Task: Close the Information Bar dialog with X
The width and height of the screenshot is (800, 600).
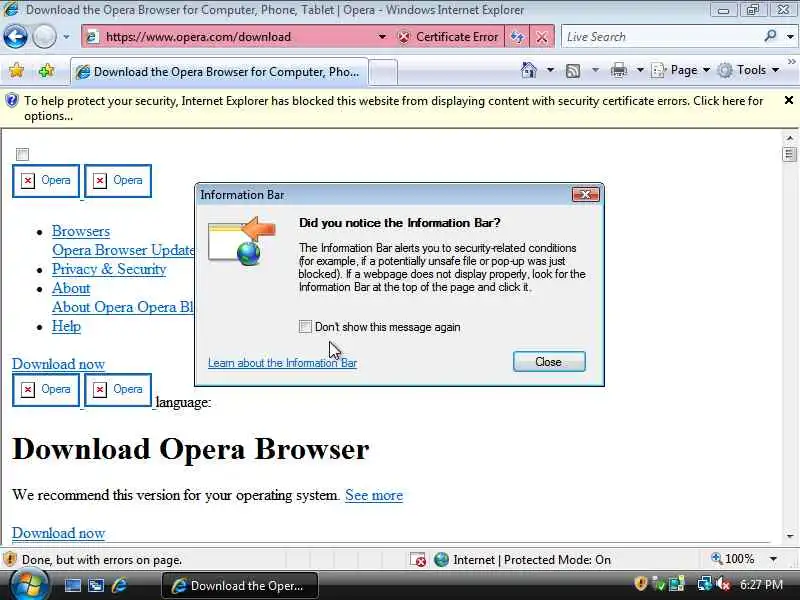Action: (x=585, y=194)
